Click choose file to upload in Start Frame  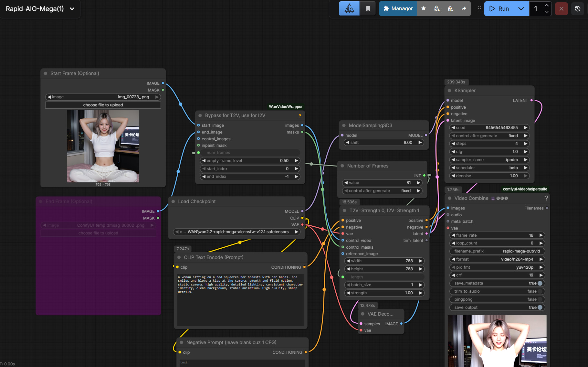[103, 105]
